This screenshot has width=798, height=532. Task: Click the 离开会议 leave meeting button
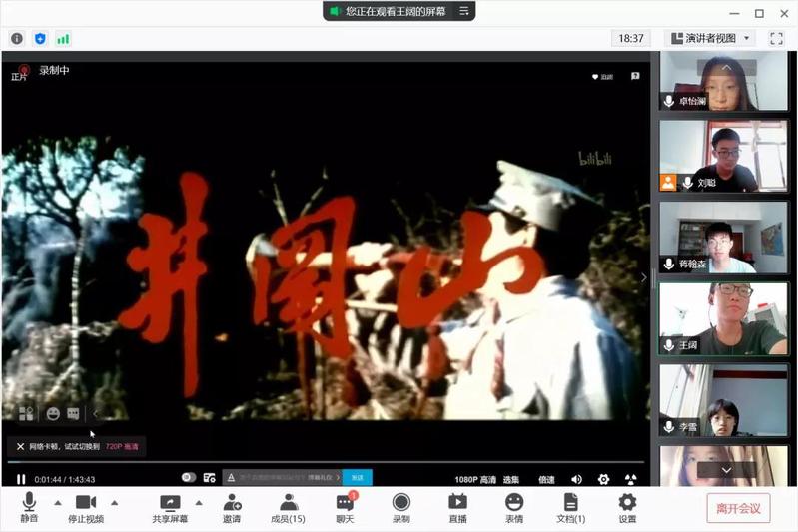click(738, 508)
